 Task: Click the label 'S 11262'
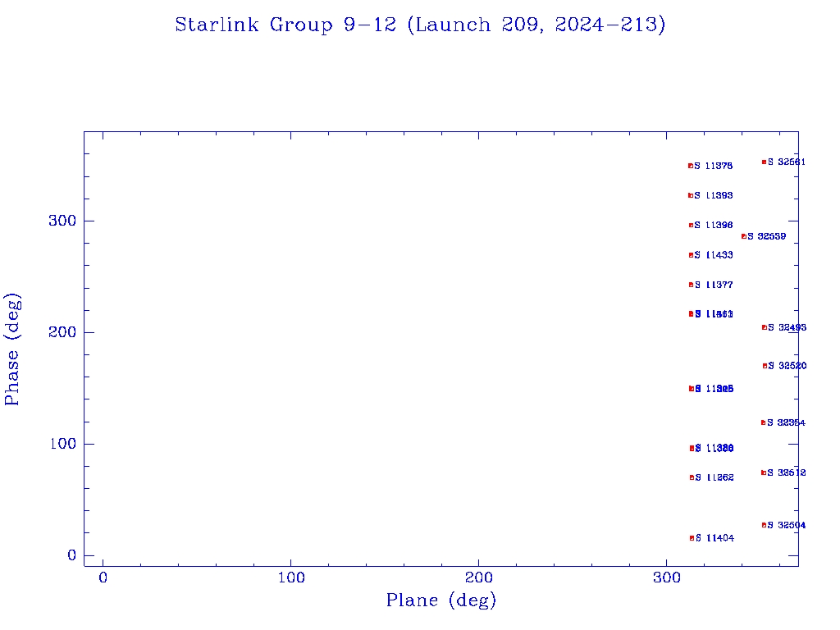click(x=714, y=477)
